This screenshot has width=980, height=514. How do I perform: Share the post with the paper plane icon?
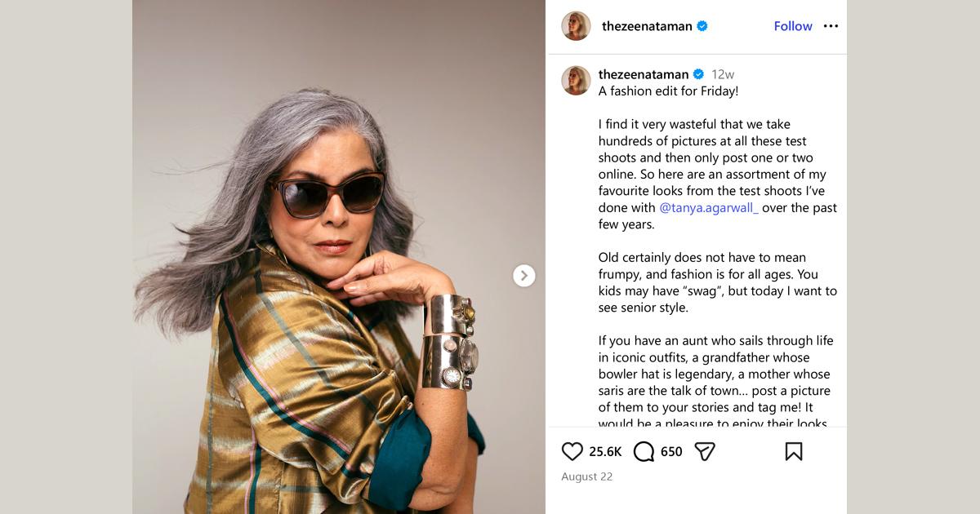click(705, 451)
